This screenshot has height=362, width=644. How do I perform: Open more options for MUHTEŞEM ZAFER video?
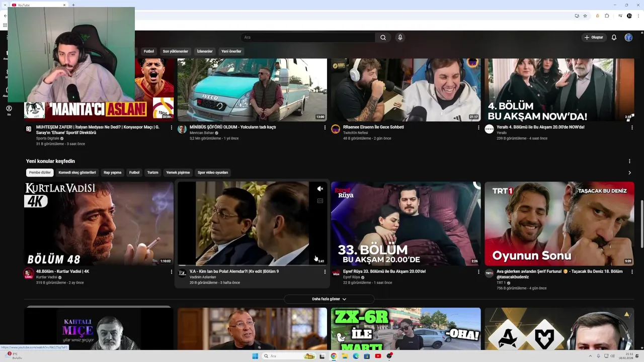tap(171, 128)
